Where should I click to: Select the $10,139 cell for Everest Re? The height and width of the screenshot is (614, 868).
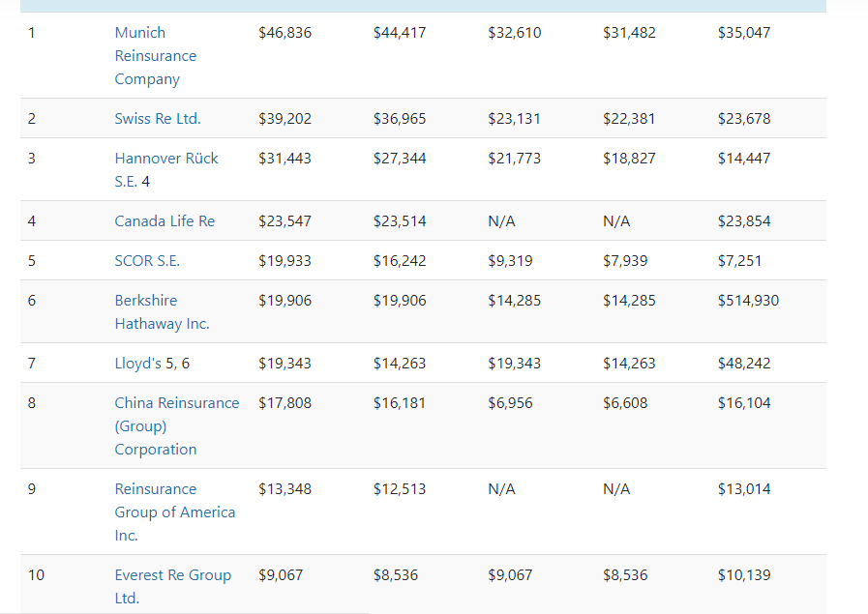[x=744, y=575]
